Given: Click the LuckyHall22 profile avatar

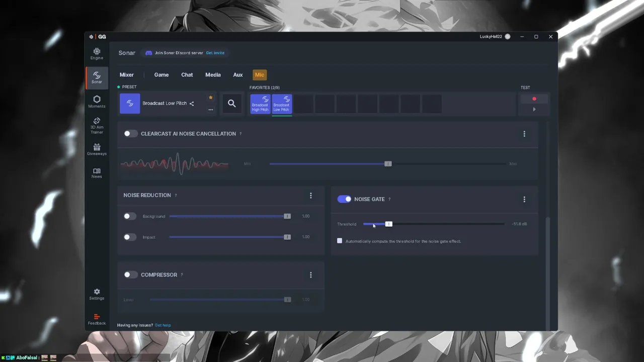Looking at the screenshot, I should point(508,37).
